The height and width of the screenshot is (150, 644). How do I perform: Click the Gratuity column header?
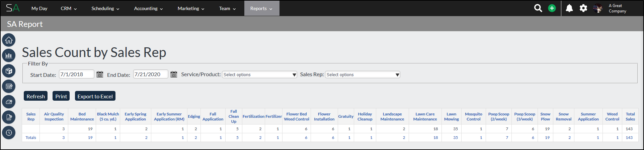point(346,116)
